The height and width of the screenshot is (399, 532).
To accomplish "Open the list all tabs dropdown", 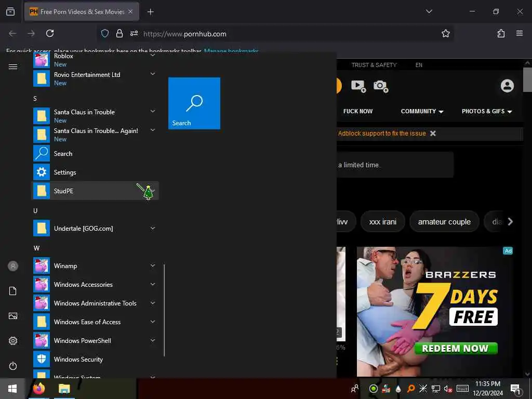I will coord(429,11).
